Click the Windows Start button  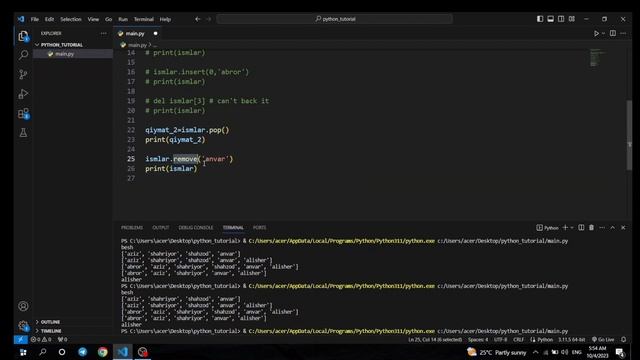tap(23, 352)
